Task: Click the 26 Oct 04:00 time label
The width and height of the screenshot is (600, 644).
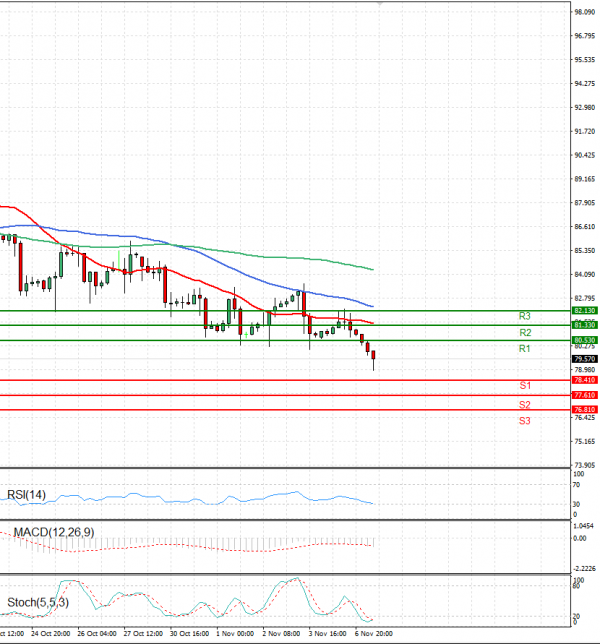Action: 97,634
